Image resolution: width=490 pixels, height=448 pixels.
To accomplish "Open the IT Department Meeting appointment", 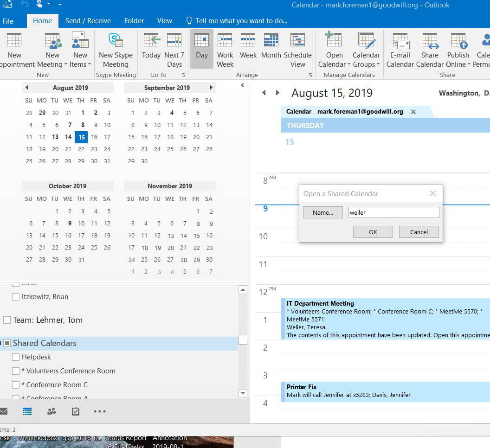I will point(386,319).
